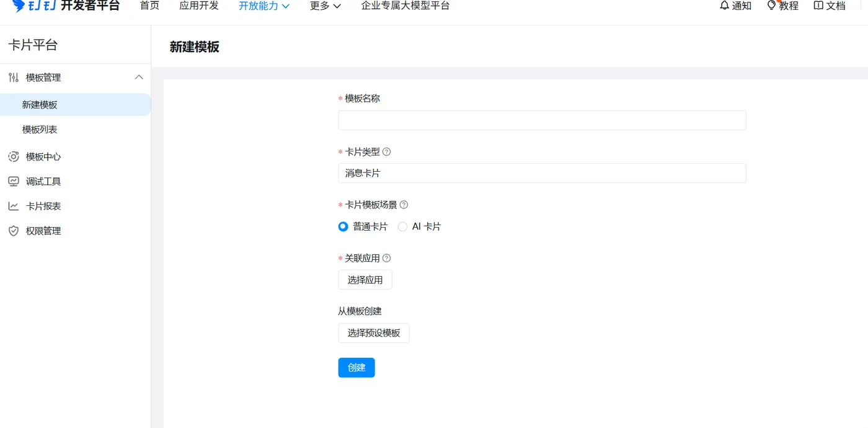The height and width of the screenshot is (428, 868).
Task: Click the 卡片报表 chart icon
Action: [14, 207]
